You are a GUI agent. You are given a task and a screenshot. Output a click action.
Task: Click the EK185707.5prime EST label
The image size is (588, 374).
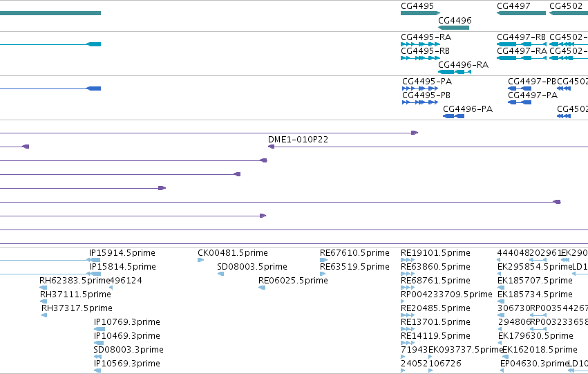tap(535, 281)
